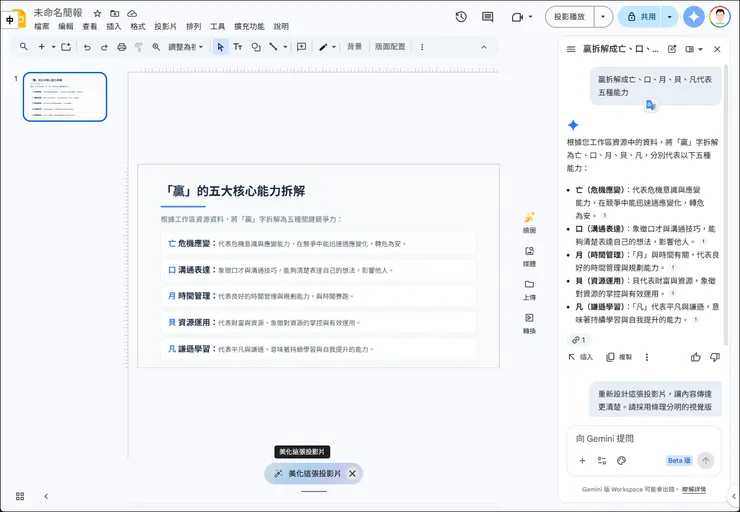Screen dimensions: 740x512
Task: Check cloud save status icon
Action: (132, 13)
